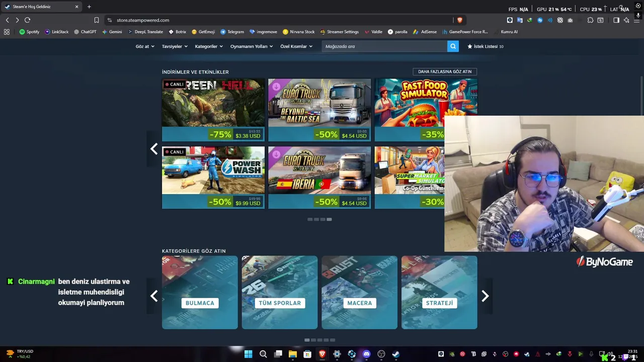The width and height of the screenshot is (644, 362).
Task: Open Euro Truck Beyond the Baltic Sea deal
Action: [319, 110]
